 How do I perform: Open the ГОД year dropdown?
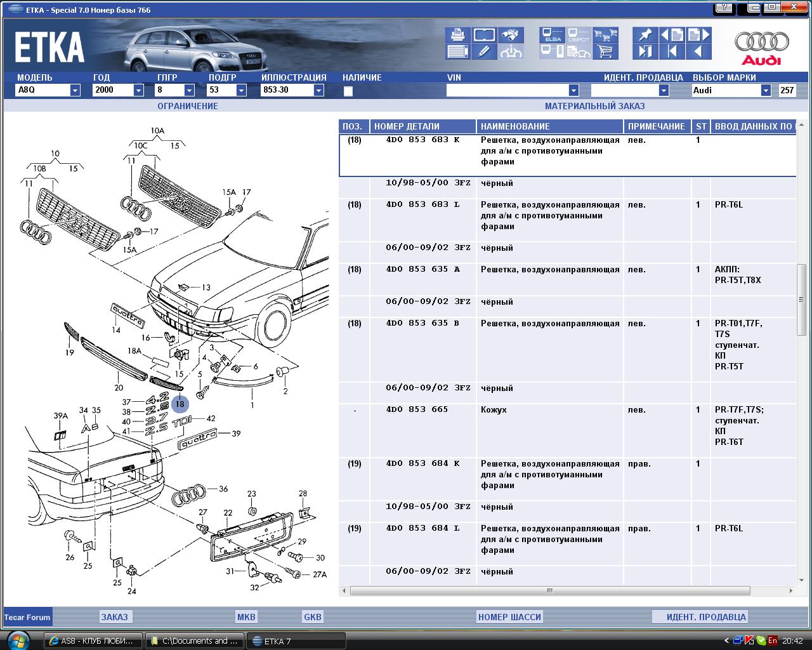(138, 90)
